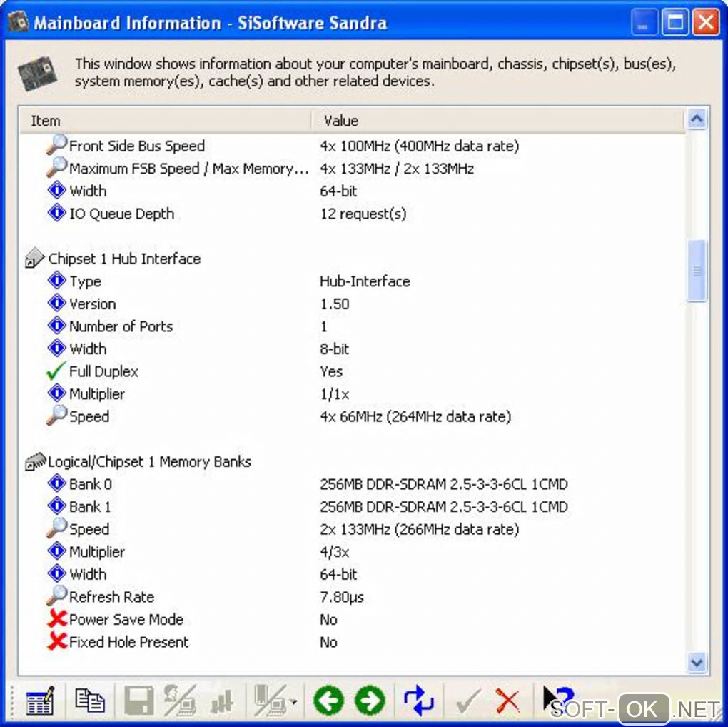Viewport: 728px width, 727px height.
Task: Refresh information with the blue arrows icon
Action: point(419,701)
